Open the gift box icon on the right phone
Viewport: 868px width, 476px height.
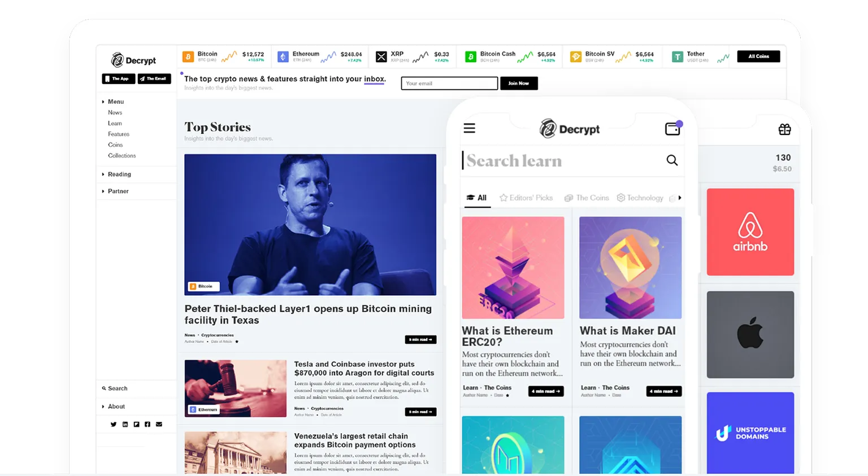tap(784, 129)
